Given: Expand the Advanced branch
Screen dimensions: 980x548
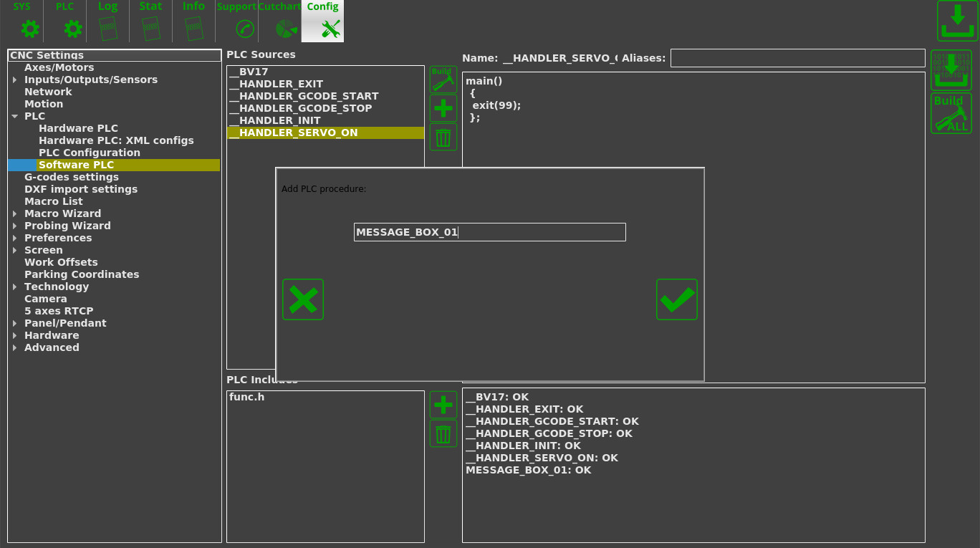Looking at the screenshot, I should (14, 347).
